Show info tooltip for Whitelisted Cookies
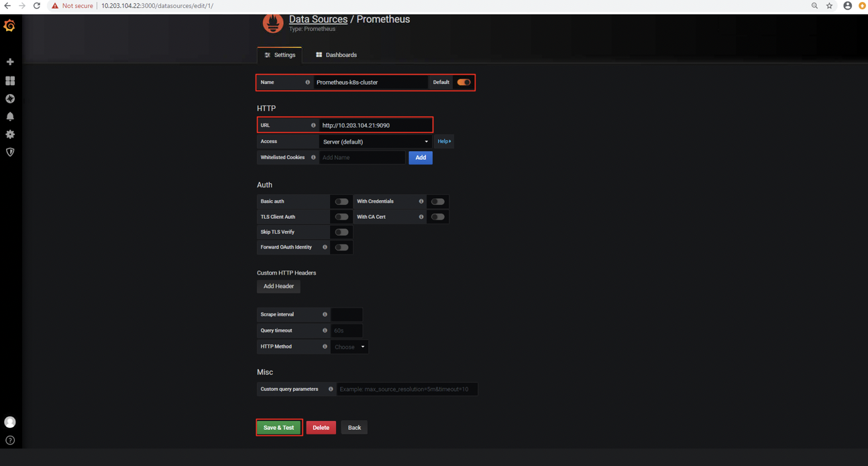 point(313,158)
